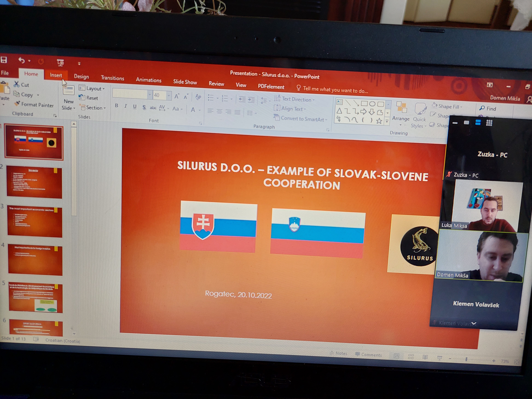Click the zoom slider in status bar

(x=472, y=360)
